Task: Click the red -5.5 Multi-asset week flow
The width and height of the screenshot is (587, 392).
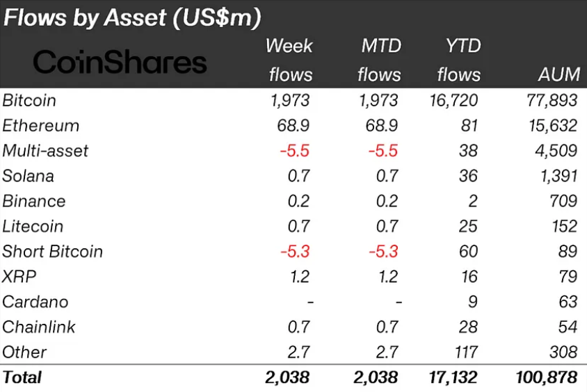Action: click(x=295, y=151)
